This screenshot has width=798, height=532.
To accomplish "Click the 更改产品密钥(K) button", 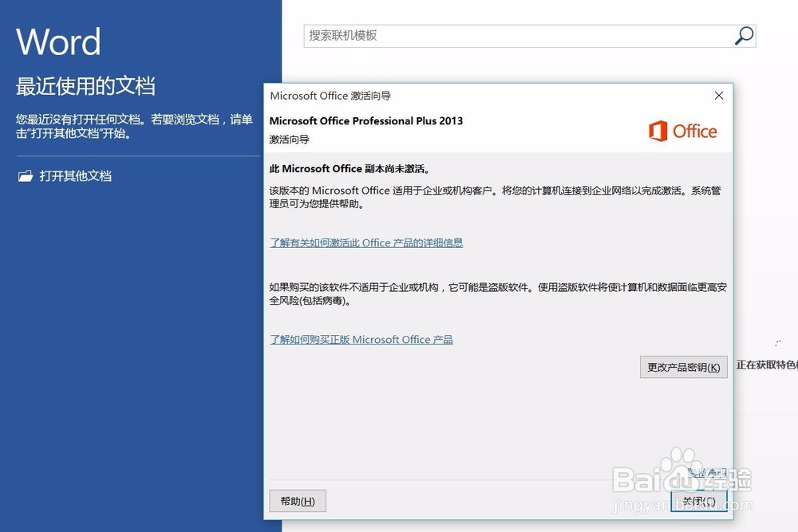I will (684, 367).
